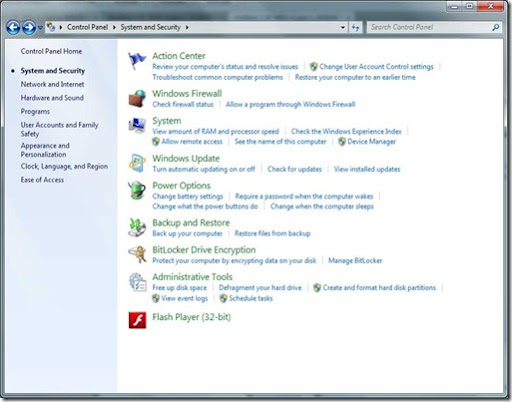512x402 pixels.
Task: Click shield icon beside Allow remote access
Action: [156, 142]
